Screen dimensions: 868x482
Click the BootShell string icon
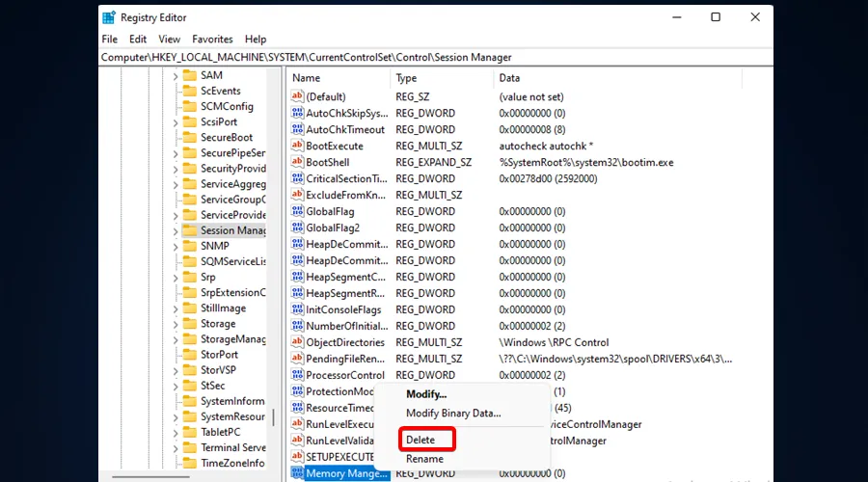click(x=297, y=162)
